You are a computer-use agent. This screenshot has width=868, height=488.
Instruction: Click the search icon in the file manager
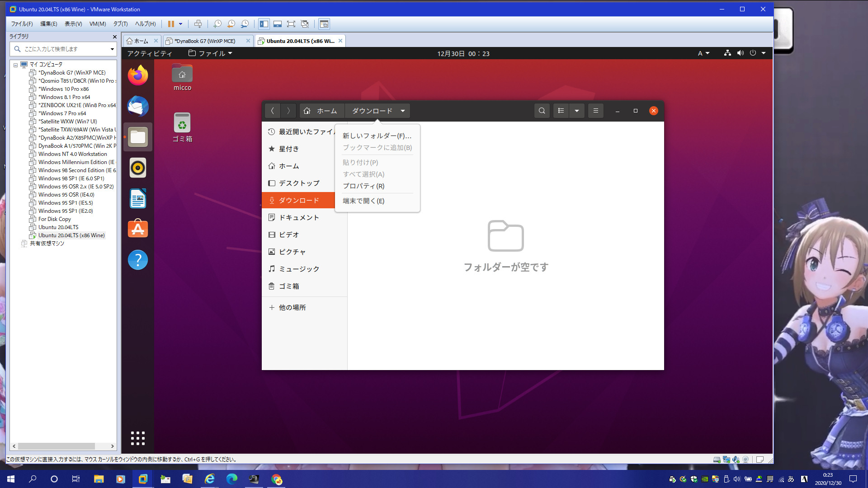pos(542,111)
